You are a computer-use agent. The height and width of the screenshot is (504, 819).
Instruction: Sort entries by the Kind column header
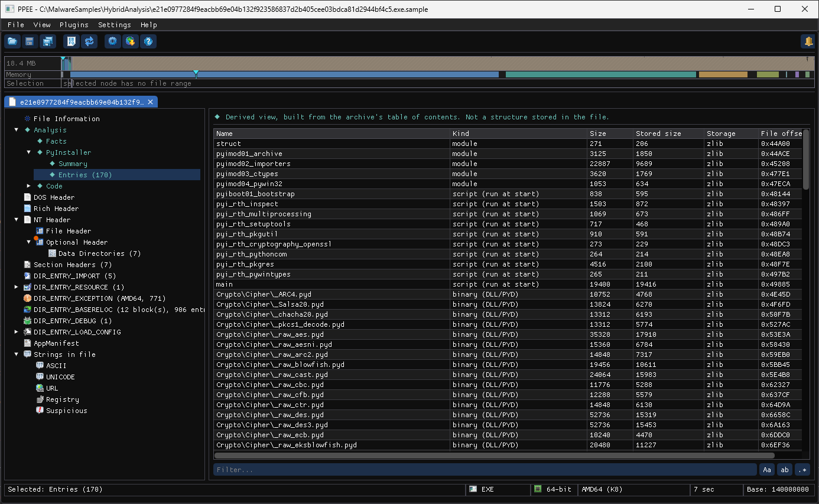click(x=519, y=134)
